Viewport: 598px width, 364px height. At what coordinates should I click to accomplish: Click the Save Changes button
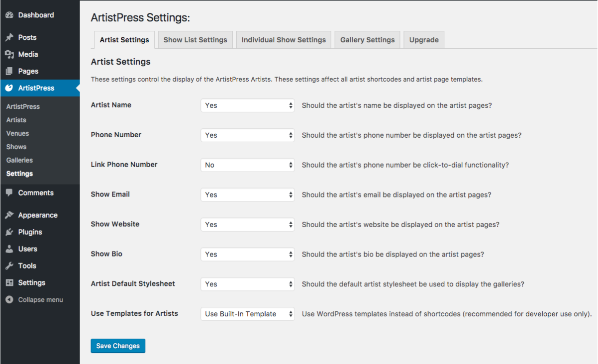tap(118, 346)
